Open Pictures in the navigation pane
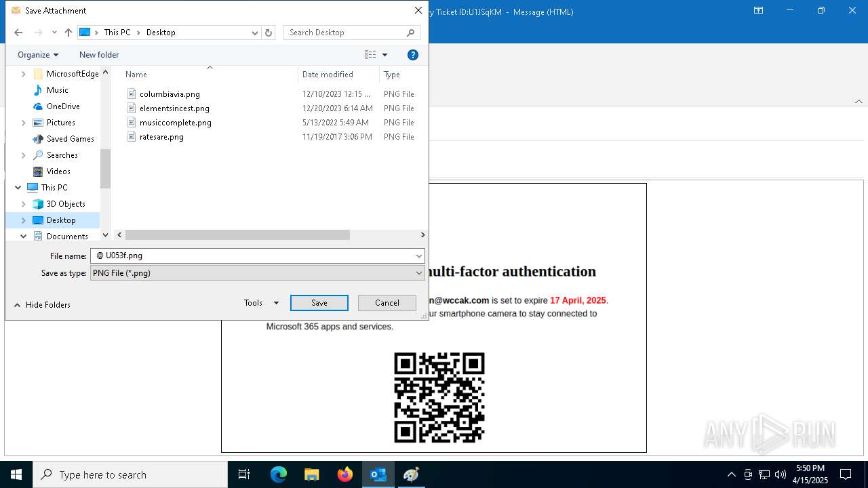868x488 pixels. [61, 123]
